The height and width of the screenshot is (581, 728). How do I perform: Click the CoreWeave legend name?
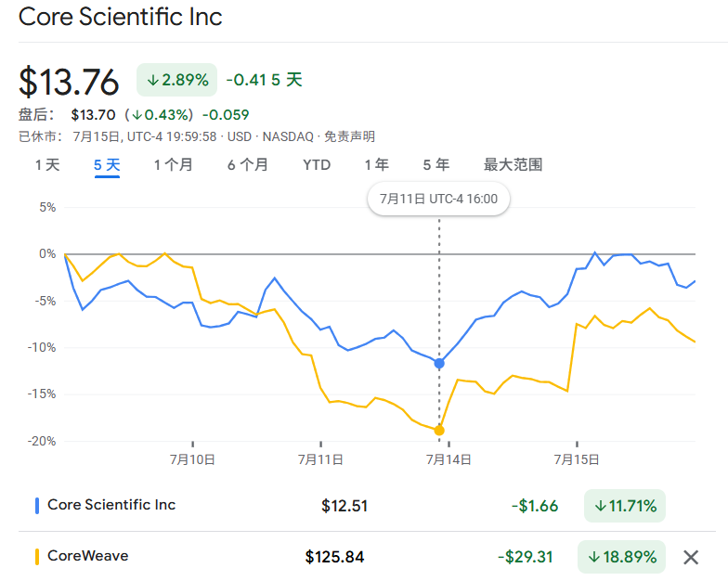tap(88, 556)
